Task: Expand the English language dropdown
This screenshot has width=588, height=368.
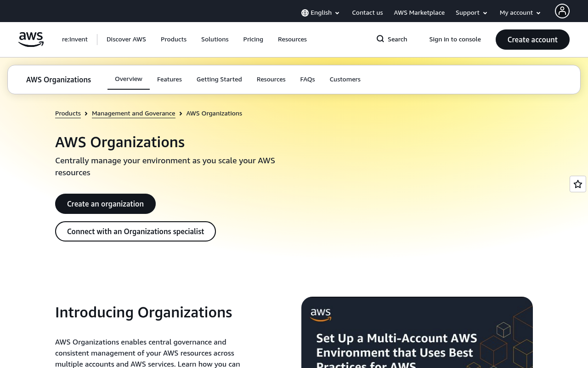Action: (x=321, y=13)
